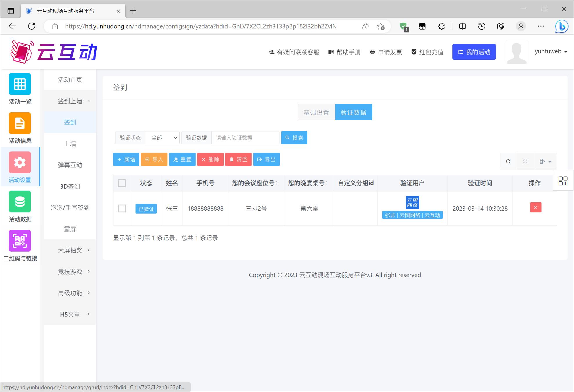Expand the 高级功能 submenu
This screenshot has height=392, width=574.
(x=69, y=292)
